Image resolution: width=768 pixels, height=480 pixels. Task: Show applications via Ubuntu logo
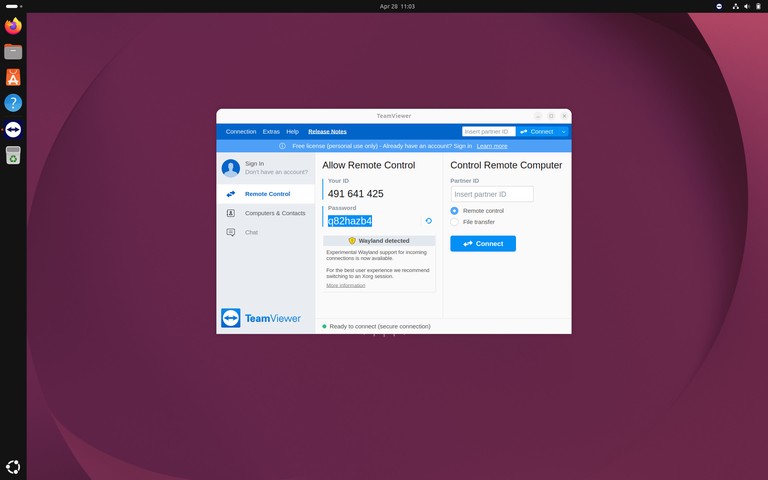pyautogui.click(x=13, y=467)
